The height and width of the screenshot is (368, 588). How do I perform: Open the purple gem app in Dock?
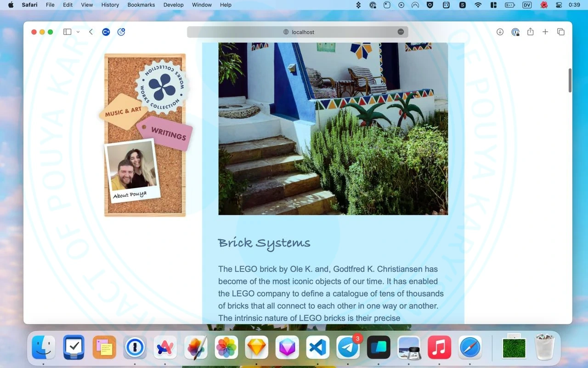[287, 347]
